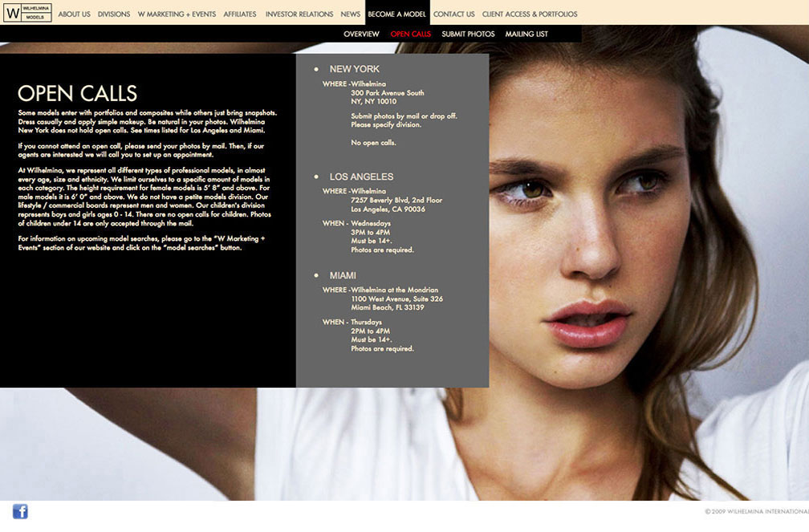Click the Become a Model tab
The width and height of the screenshot is (809, 532).
click(397, 14)
